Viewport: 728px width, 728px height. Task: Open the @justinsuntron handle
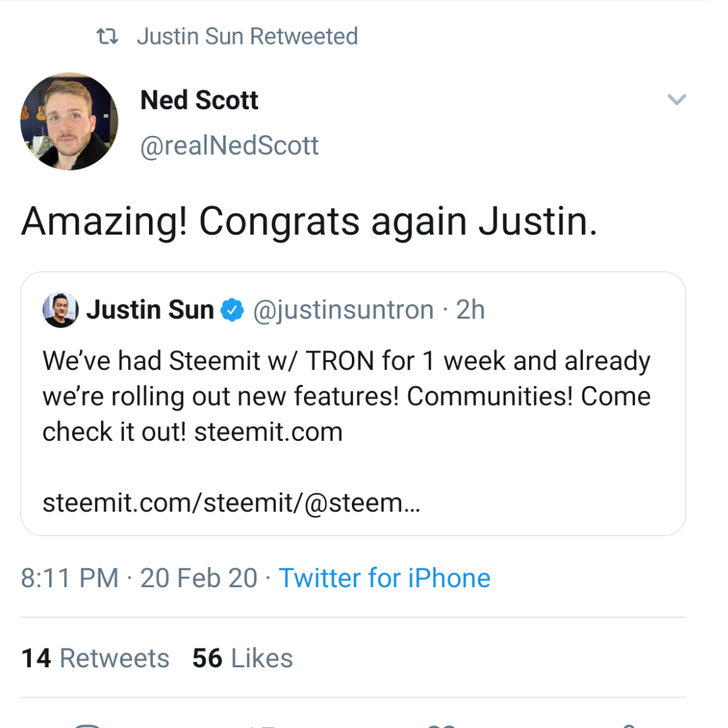point(343,310)
